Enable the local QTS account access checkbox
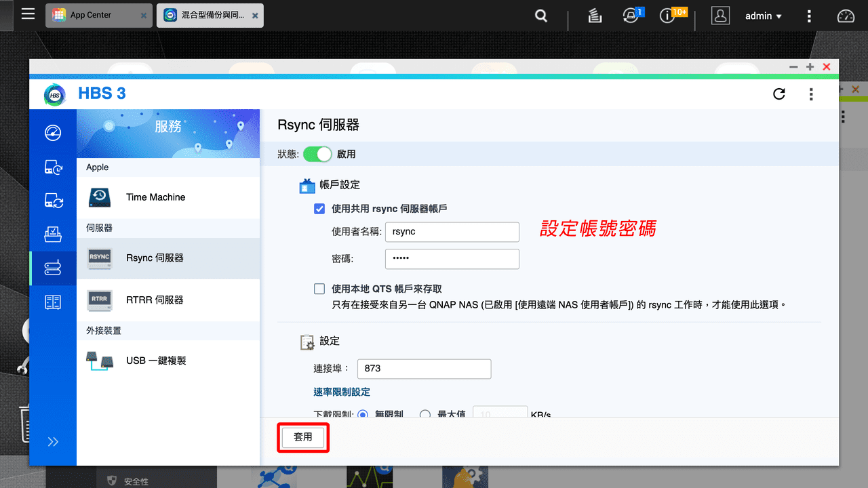Image resolution: width=868 pixels, height=488 pixels. click(x=319, y=289)
